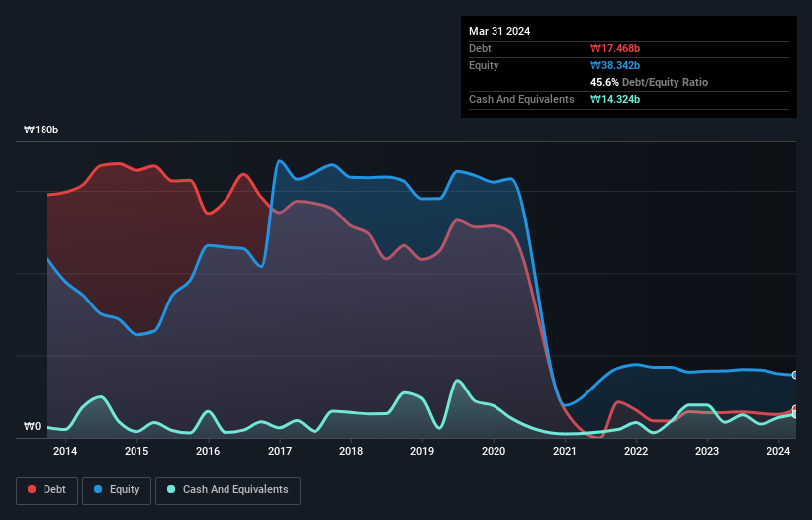Viewport: 812px width, 520px height.
Task: Click the 2019 x-axis label
Action: click(x=422, y=451)
